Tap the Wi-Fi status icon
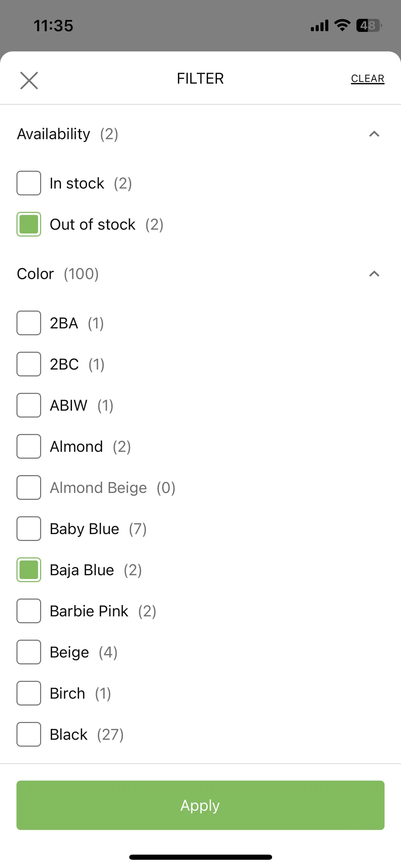 342,25
